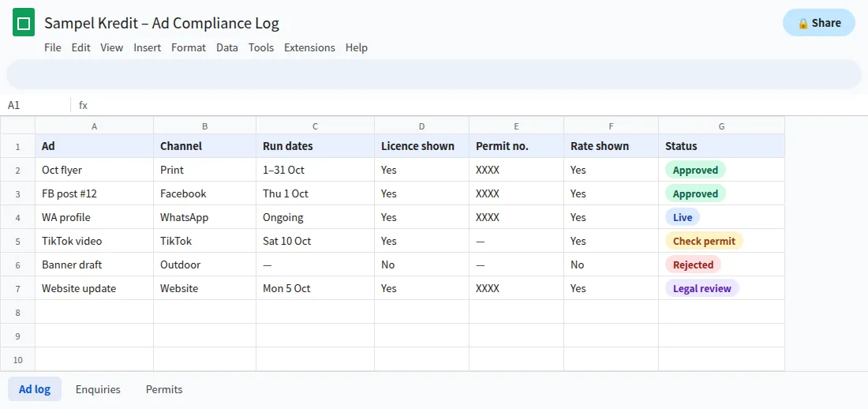Screen dimensions: 868x409
Task: Click the Approved status chip for FB post #12
Action: pyautogui.click(x=695, y=194)
